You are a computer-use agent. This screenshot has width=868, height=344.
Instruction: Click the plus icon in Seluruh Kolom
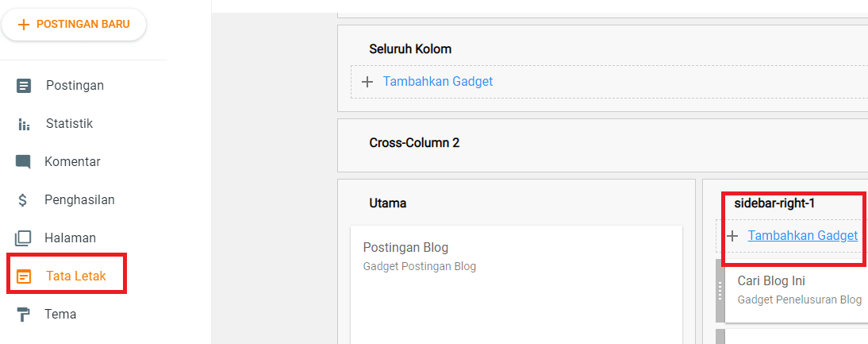(x=367, y=82)
